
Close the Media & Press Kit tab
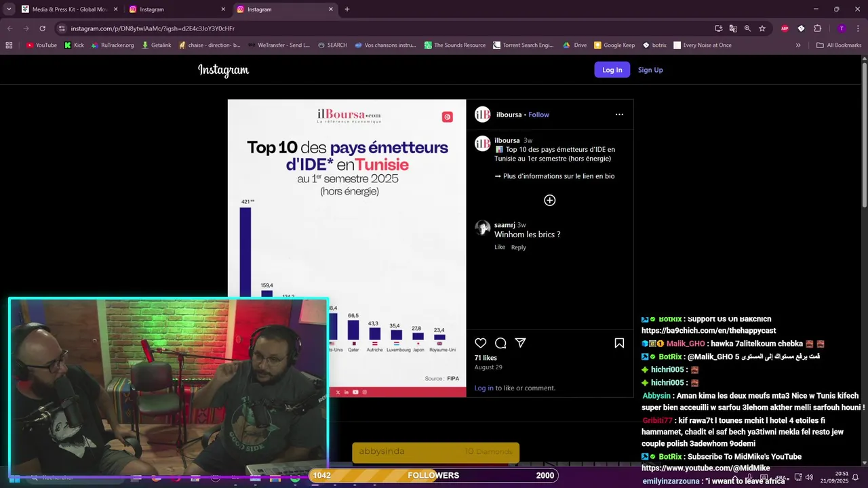tap(115, 9)
